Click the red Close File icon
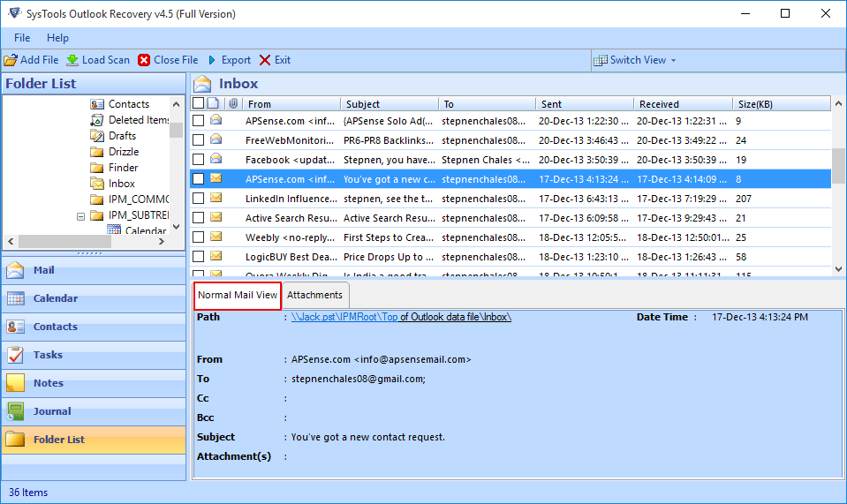 pos(144,60)
